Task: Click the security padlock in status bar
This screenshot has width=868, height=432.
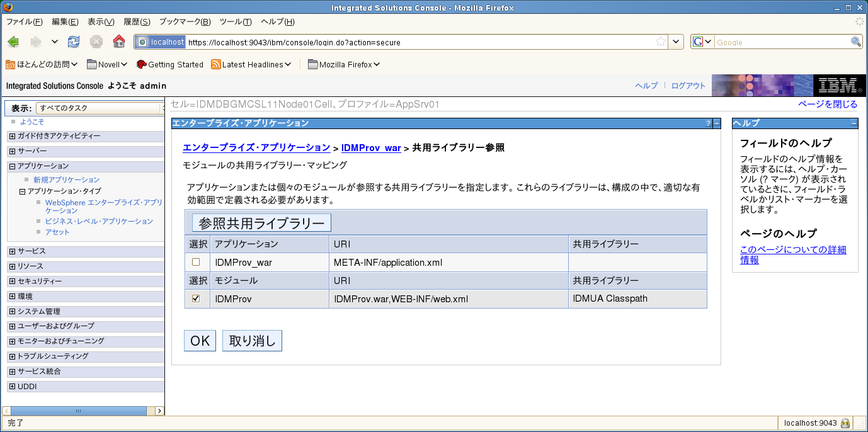Action: pos(845,423)
